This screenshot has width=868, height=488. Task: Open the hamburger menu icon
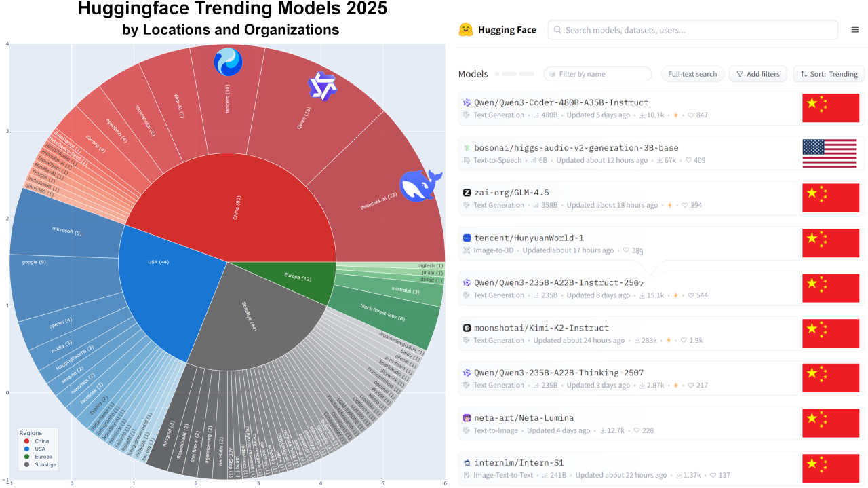854,30
